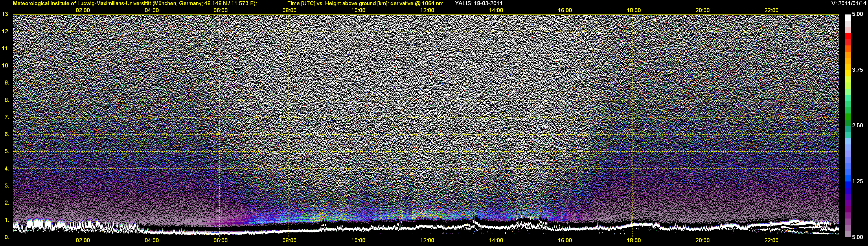
Task: Click the 02:00 label on the top time axis
Action: pyautogui.click(x=82, y=10)
